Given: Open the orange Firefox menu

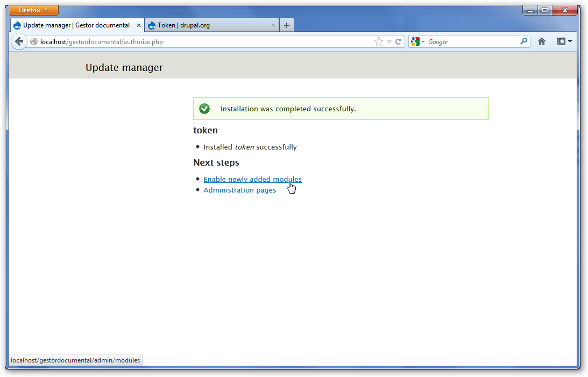Looking at the screenshot, I should (33, 10).
